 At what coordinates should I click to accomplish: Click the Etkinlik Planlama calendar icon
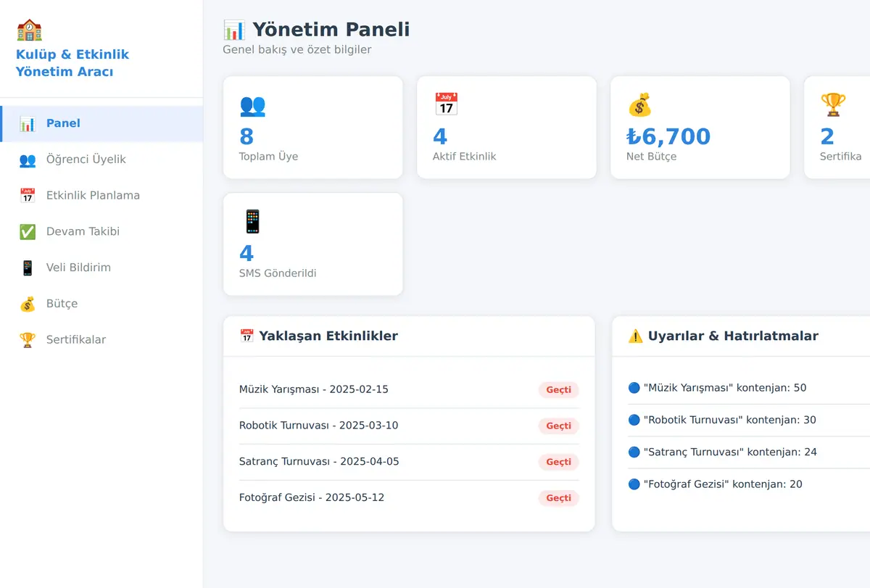(x=28, y=196)
